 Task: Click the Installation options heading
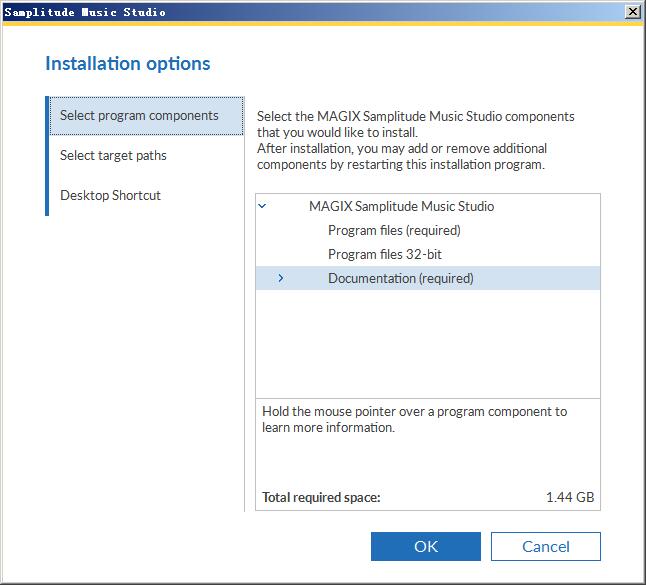tap(128, 63)
